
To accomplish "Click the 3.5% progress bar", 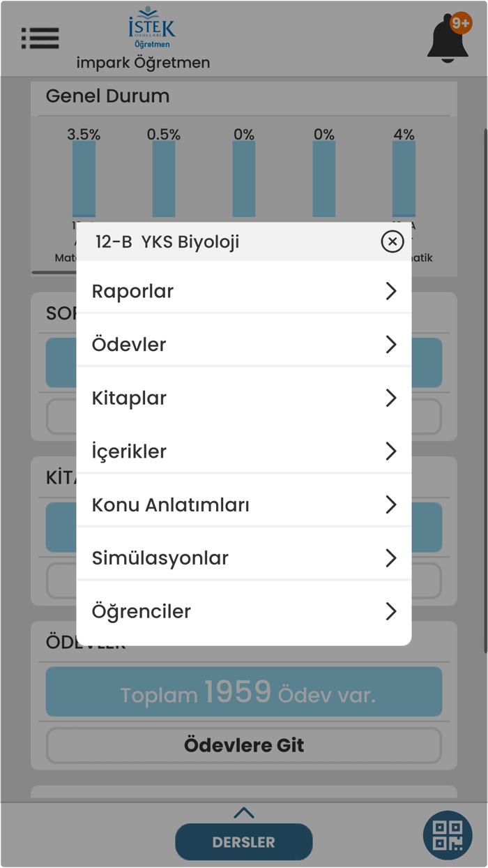I will click(x=84, y=178).
